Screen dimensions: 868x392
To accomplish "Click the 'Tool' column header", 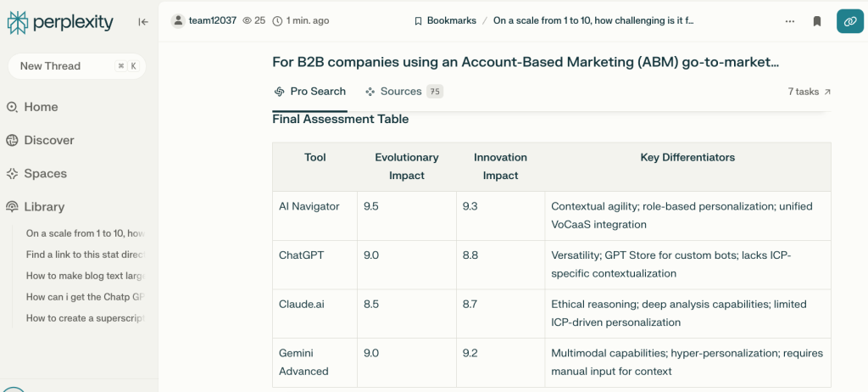I will pyautogui.click(x=315, y=158).
